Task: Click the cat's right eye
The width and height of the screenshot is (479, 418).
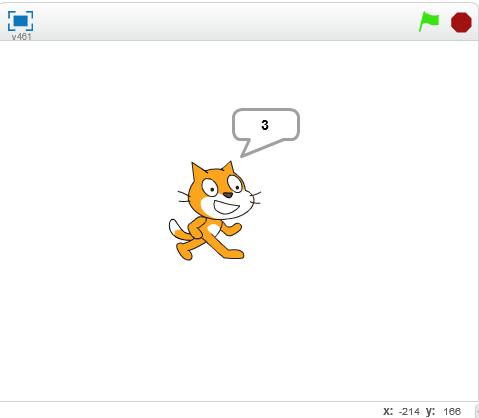Action: pyautogui.click(x=235, y=184)
